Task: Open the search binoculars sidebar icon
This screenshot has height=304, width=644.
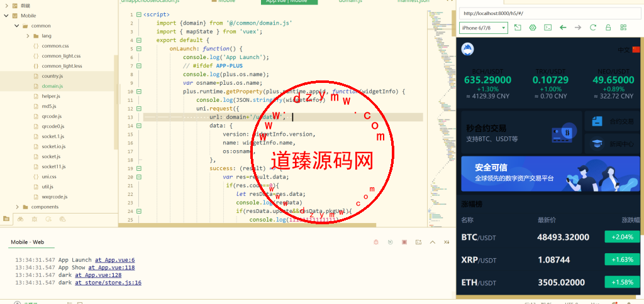Action: (20, 219)
